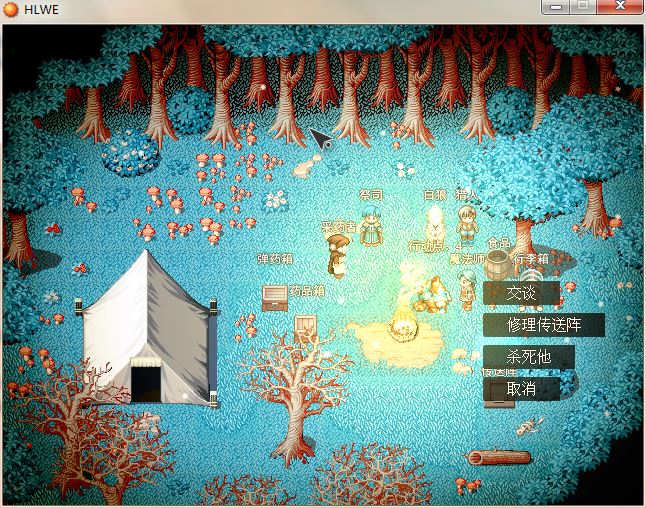Click the fallen hollow log
Viewport: 646px width, 508px height.
pyautogui.click(x=499, y=458)
